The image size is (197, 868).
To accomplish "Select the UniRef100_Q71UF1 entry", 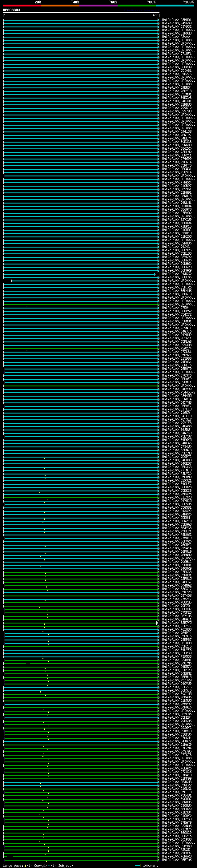I will pyautogui.click(x=176, y=54).
